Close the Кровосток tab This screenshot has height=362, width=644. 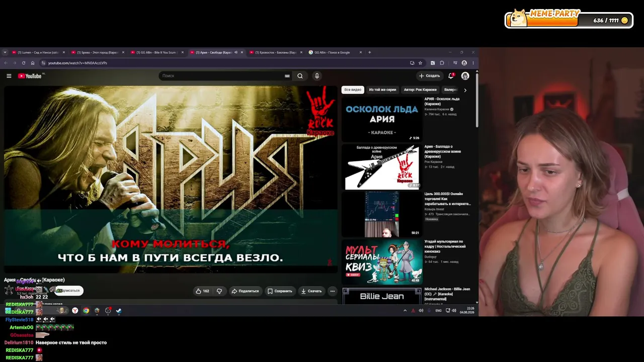coord(301,52)
